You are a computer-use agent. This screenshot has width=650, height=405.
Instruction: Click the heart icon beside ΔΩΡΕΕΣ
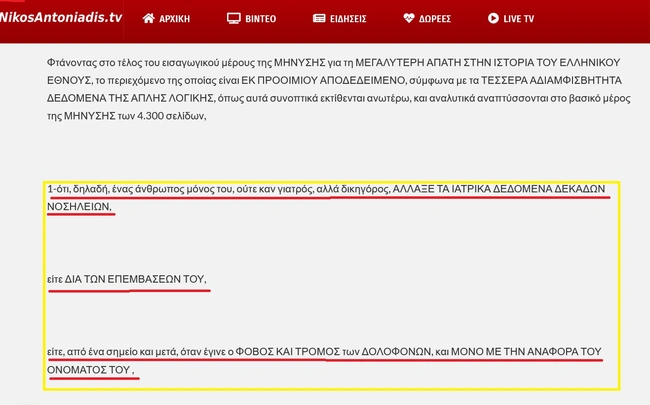coord(409,18)
